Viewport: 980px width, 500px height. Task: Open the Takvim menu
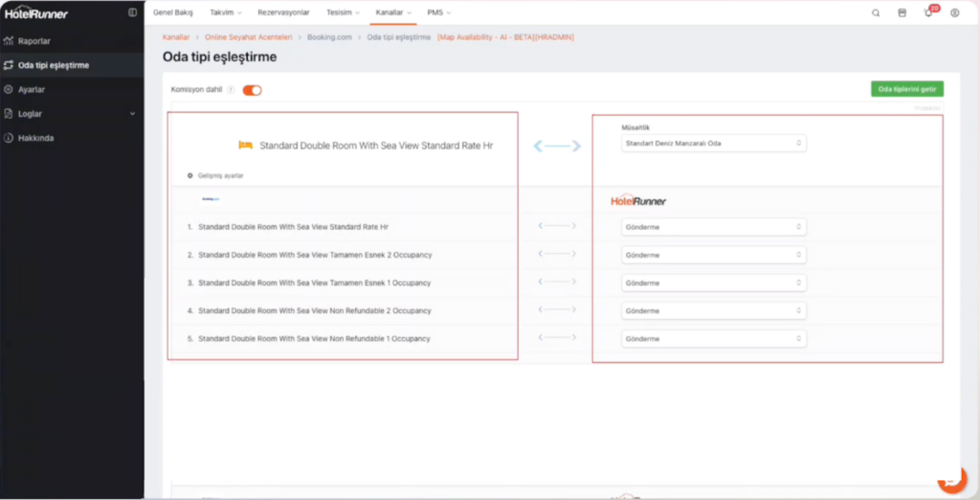pyautogui.click(x=225, y=12)
